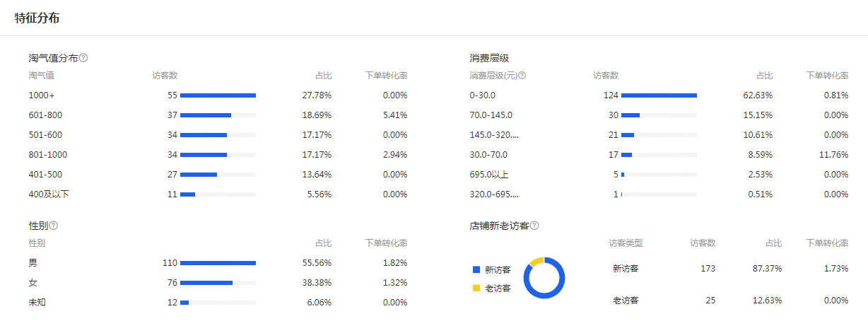Image resolution: width=868 pixels, height=326 pixels.
Task: Click the 女 gender row label
Action: (x=33, y=282)
